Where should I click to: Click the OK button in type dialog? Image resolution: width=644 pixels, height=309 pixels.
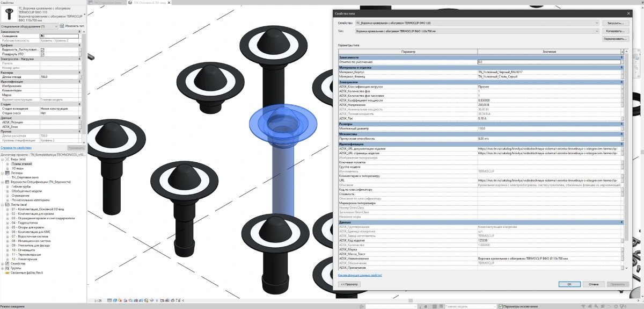tap(569, 284)
